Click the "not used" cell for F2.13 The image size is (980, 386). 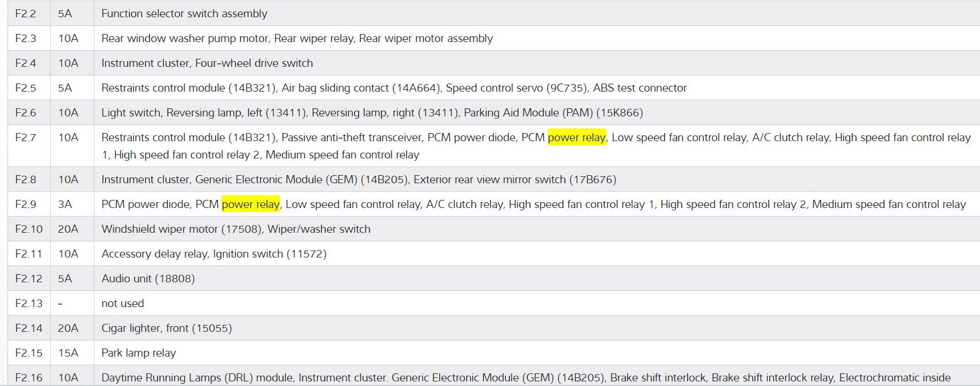coord(123,304)
